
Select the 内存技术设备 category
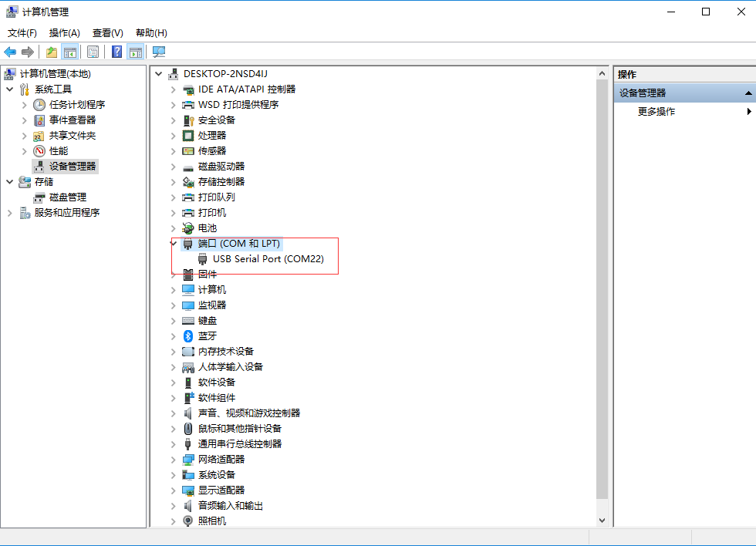pyautogui.click(x=225, y=352)
